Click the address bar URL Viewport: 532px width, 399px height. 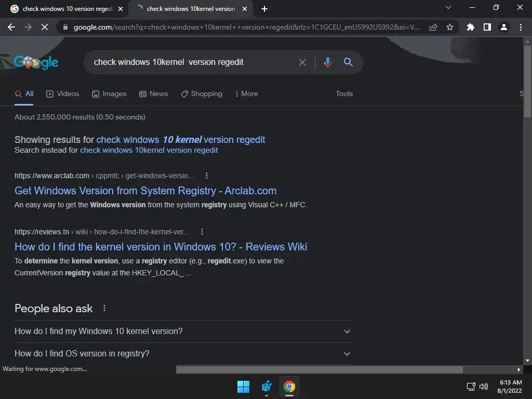point(246,27)
